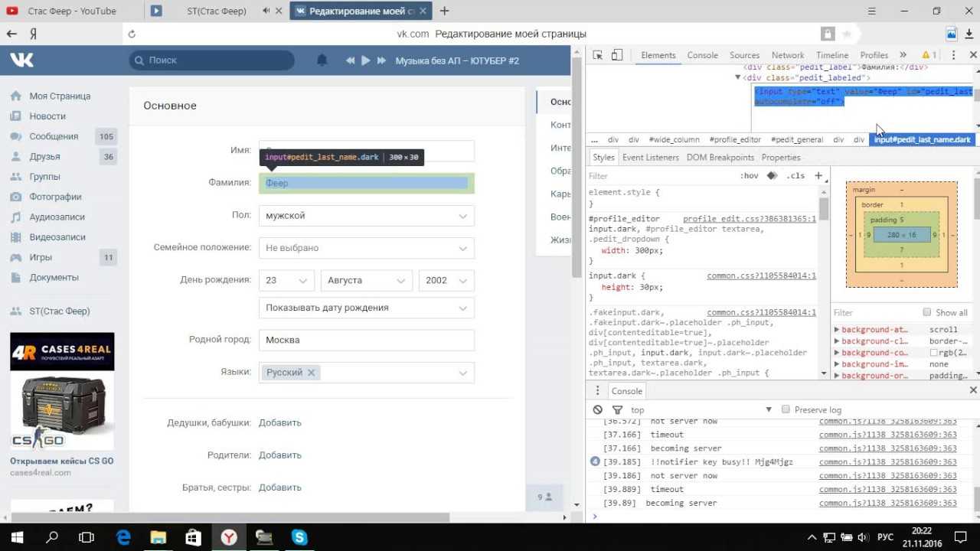Image resolution: width=980 pixels, height=551 pixels.
Task: Switch to the Network tab
Action: (x=788, y=55)
